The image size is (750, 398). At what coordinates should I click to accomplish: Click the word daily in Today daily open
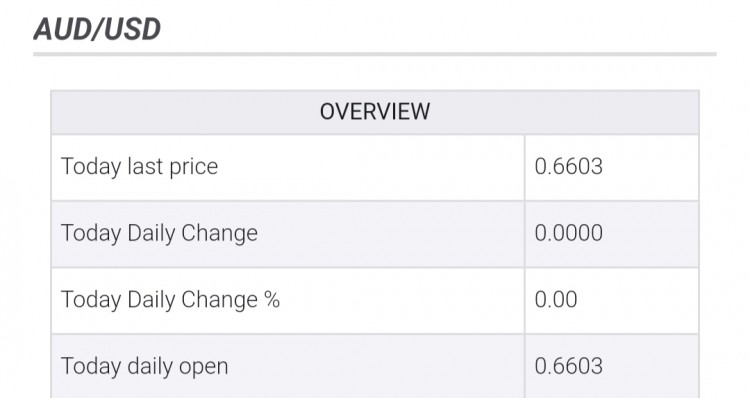tap(150, 367)
